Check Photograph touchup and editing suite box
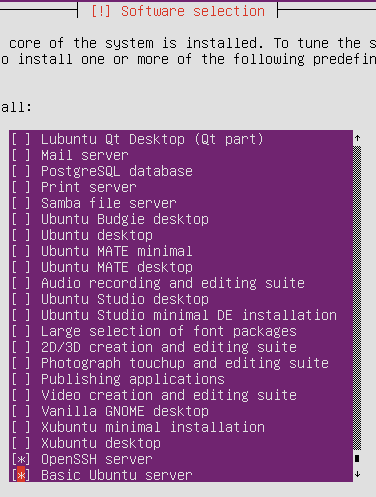This screenshot has height=497, width=376. 21,363
